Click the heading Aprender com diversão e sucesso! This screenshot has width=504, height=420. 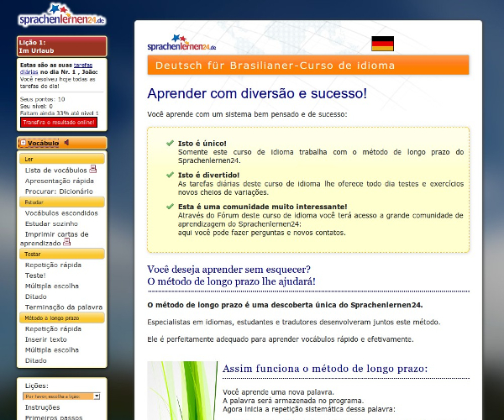tap(257, 93)
